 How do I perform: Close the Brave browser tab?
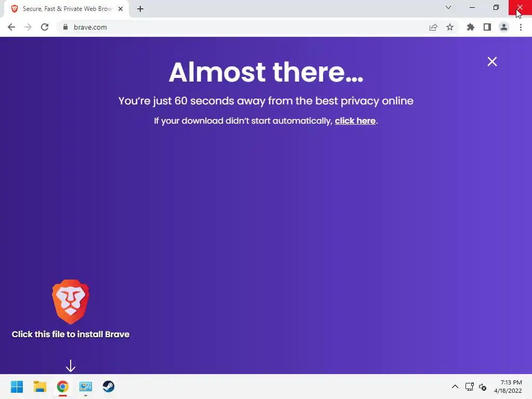tap(121, 9)
